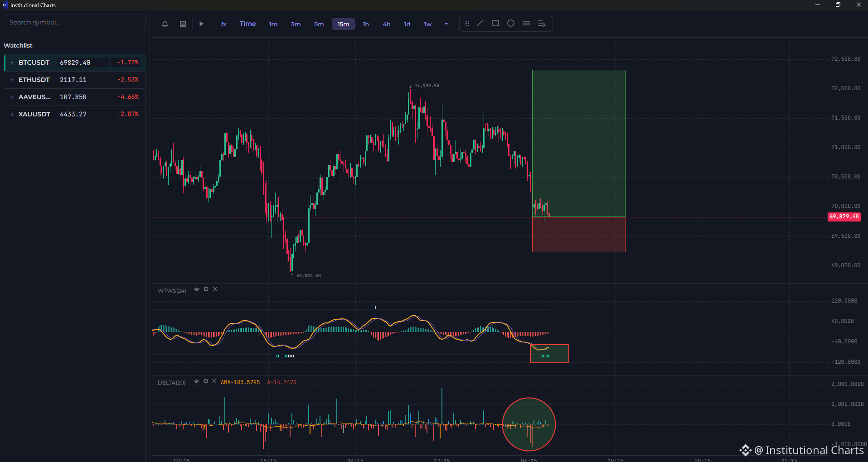Switch to 1d timeframe
Viewport: 868px width, 462px height.
click(407, 24)
